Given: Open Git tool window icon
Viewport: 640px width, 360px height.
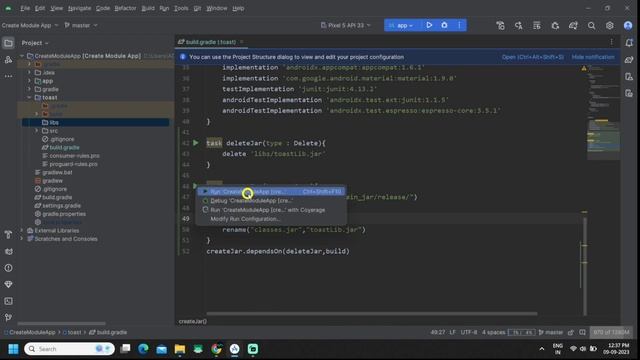Looking at the screenshot, I should coord(8,317).
